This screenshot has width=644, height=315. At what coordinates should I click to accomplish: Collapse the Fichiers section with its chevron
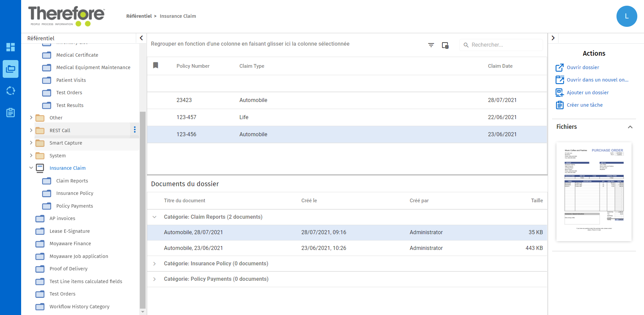630,127
